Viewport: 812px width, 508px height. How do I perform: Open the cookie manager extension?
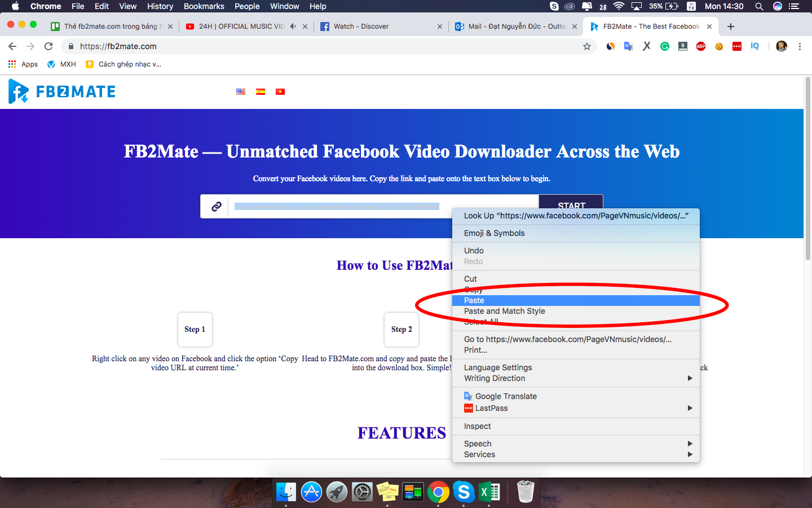718,46
